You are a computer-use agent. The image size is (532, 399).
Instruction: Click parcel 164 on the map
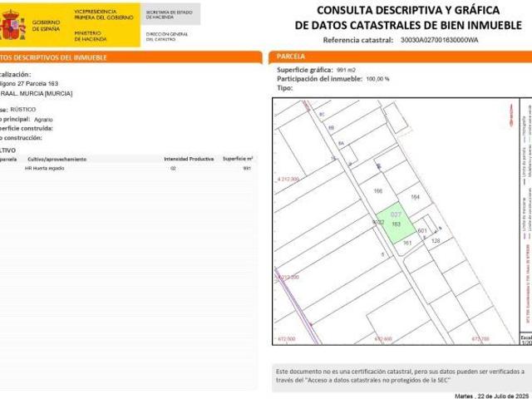coord(416,197)
